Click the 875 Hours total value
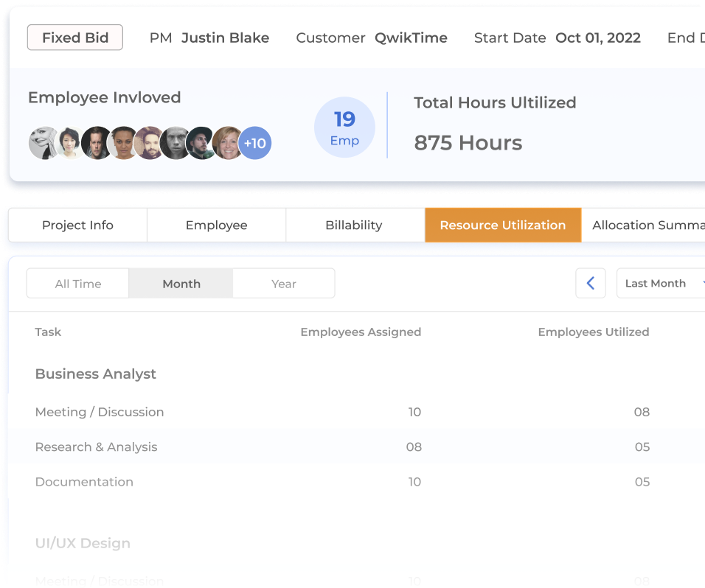The width and height of the screenshot is (705, 588). tap(468, 143)
